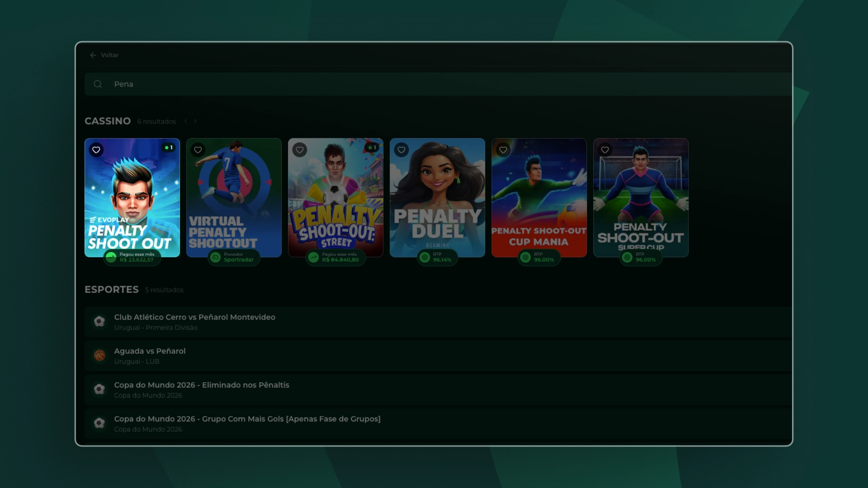Click the Sportradar provider badge
This screenshot has width=868, height=488.
coord(234,257)
